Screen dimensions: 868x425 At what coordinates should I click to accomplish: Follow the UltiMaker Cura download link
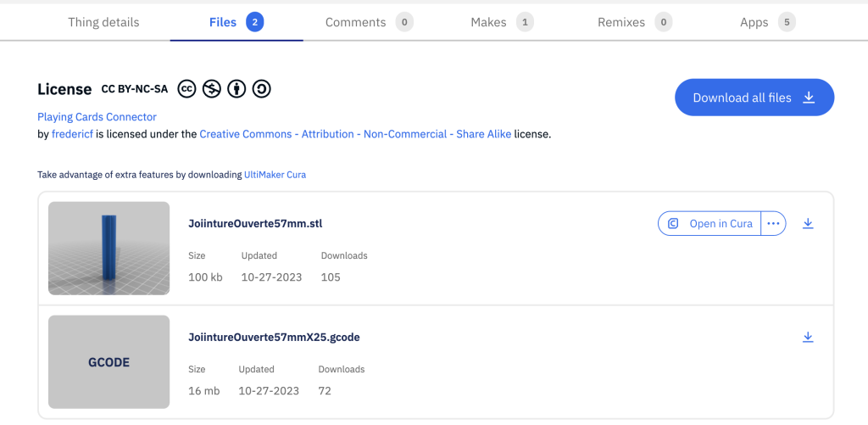pos(275,175)
